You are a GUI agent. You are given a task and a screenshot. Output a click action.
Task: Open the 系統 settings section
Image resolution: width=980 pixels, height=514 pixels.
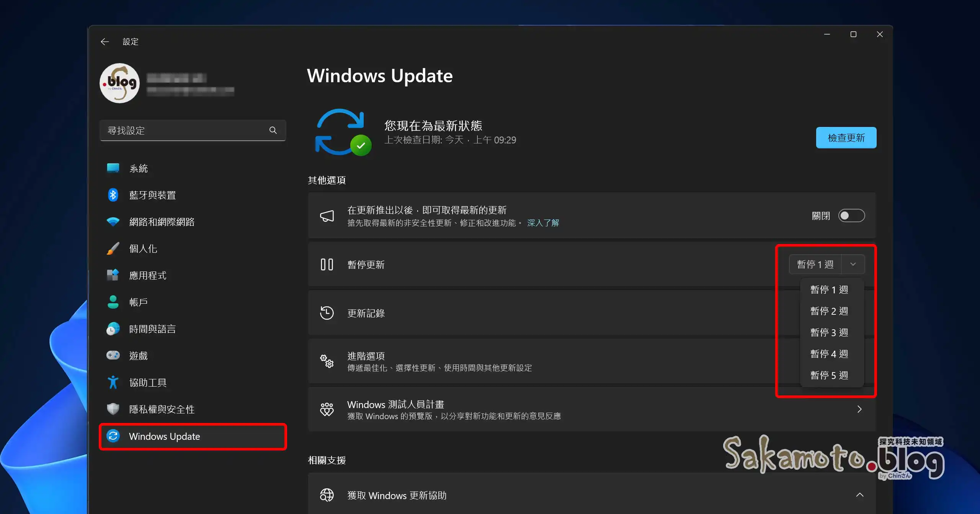click(x=138, y=168)
